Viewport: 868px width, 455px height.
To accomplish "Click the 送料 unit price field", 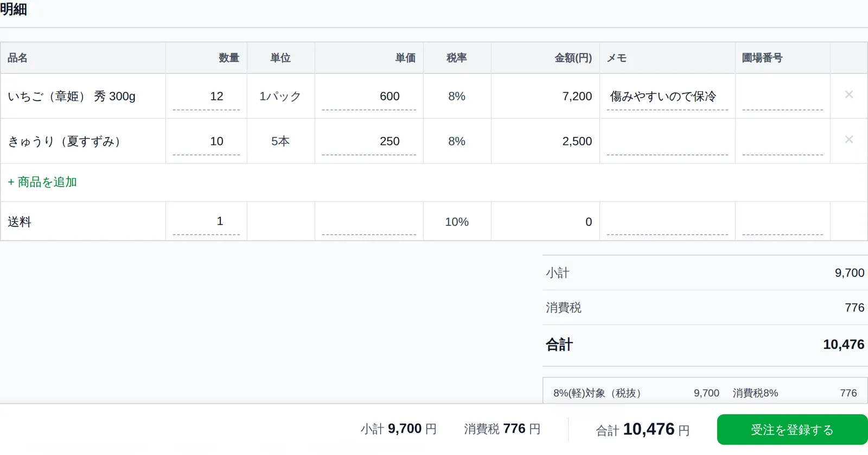I will click(369, 222).
